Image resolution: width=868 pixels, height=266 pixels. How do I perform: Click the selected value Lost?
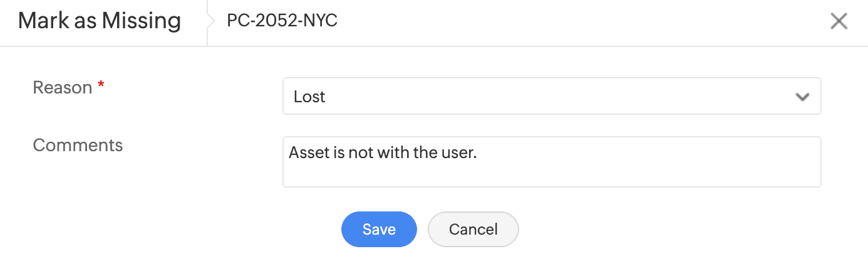tap(309, 97)
